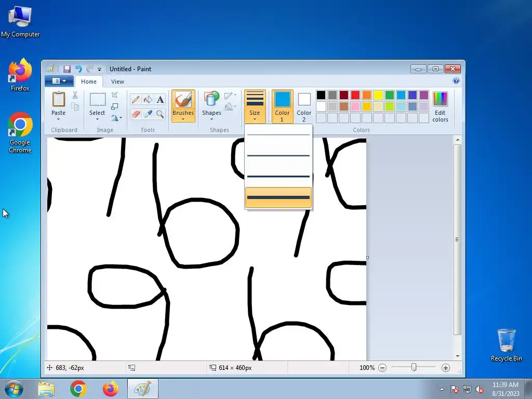Image resolution: width=532 pixels, height=399 pixels.
Task: Pick the red color swatch
Action: pos(355,95)
